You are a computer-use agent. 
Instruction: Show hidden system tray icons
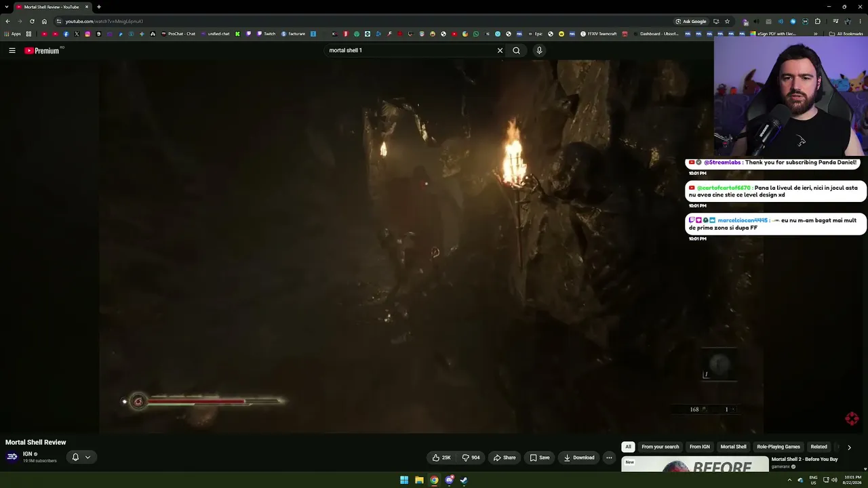(x=789, y=480)
